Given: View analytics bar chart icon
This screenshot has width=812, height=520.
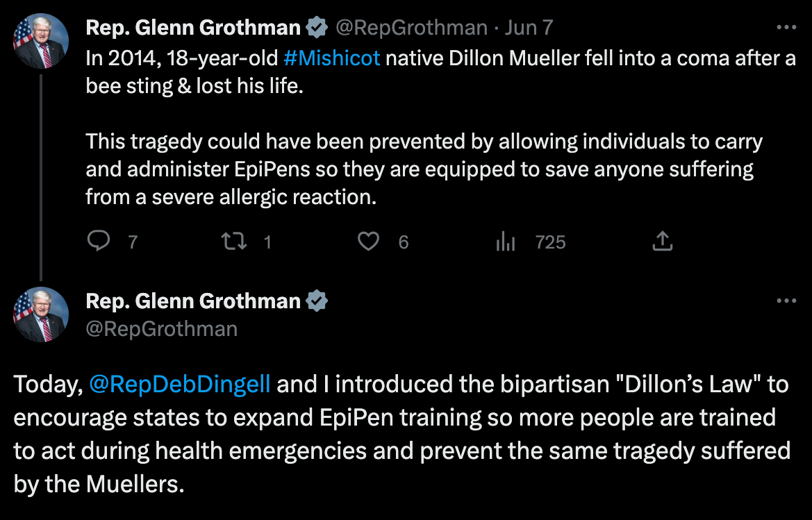Looking at the screenshot, I should point(505,242).
